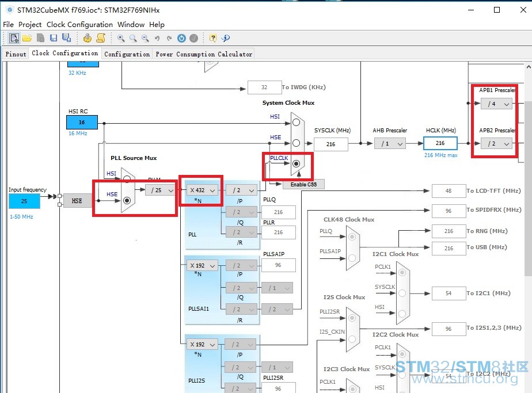Select PCLK1 in I2C1 Clock Mux
This screenshot has height=393, width=532.
[x=402, y=272]
